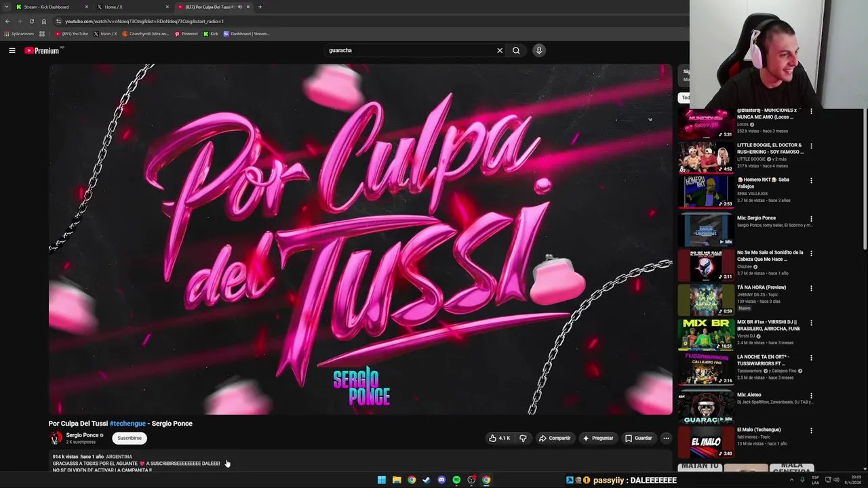Viewport: 868px width, 488px height.
Task: Play Homero RKT video thumbnail
Action: pyautogui.click(x=706, y=192)
